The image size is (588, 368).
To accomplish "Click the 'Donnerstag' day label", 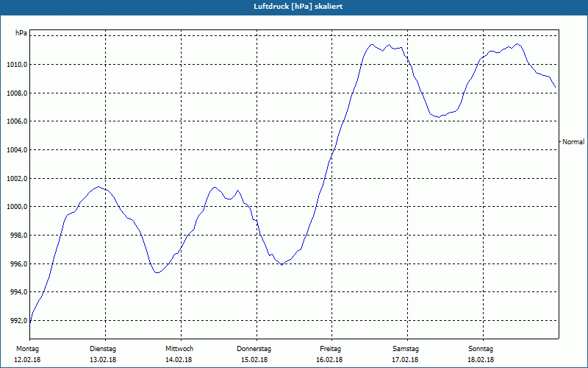I will point(254,349).
